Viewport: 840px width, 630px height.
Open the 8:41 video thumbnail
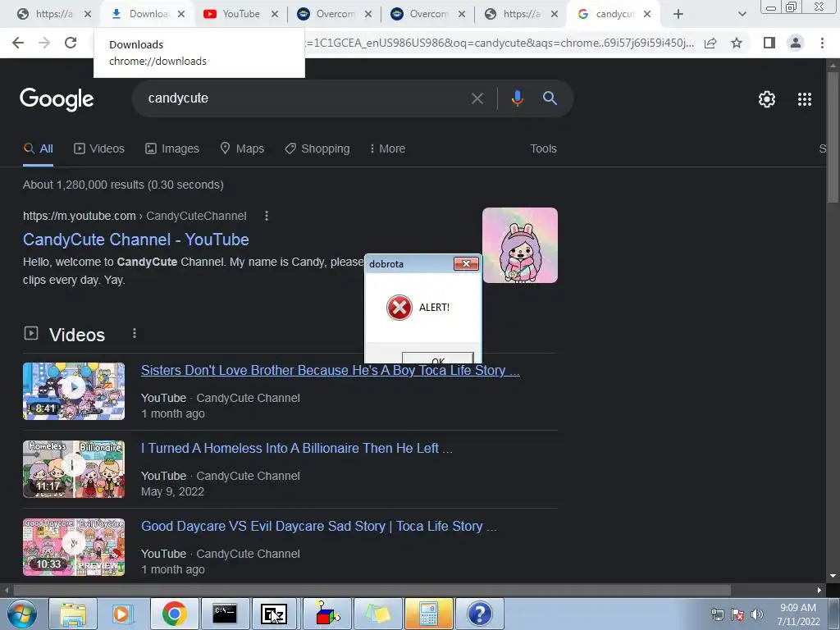[74, 391]
